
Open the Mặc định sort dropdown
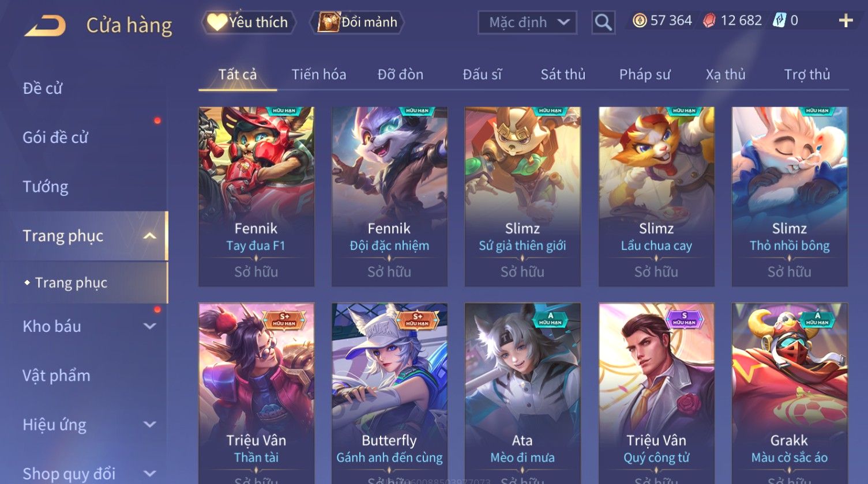click(x=527, y=22)
